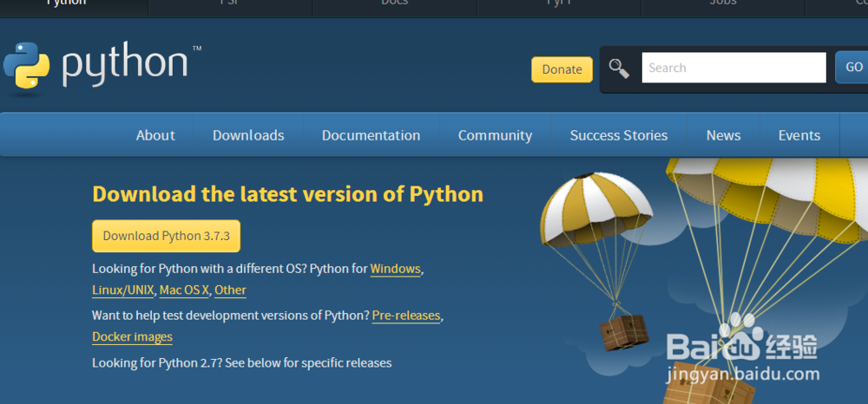Click the Donate button
Viewport: 868px width, 404px height.
point(562,69)
